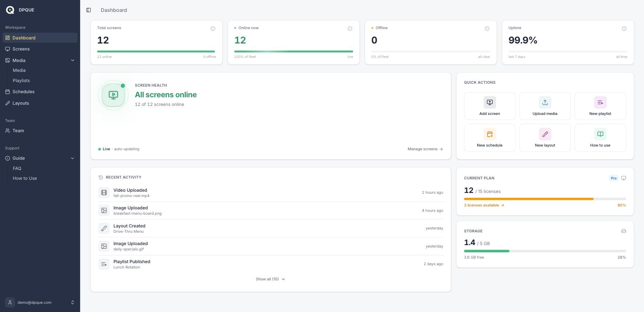Open the Playlists submenu item
Viewport: 644px width, 312px height.
pos(21,80)
